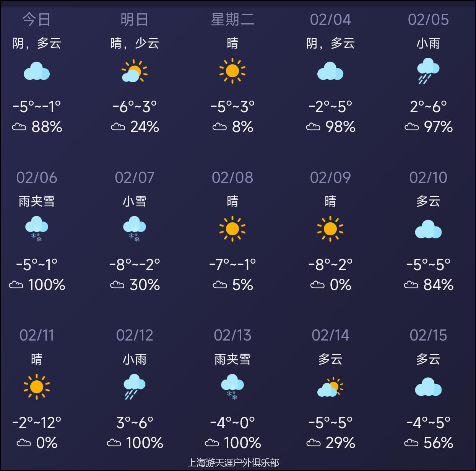
Task: Click the partly sunny icon for 明日
Action: coord(135,71)
